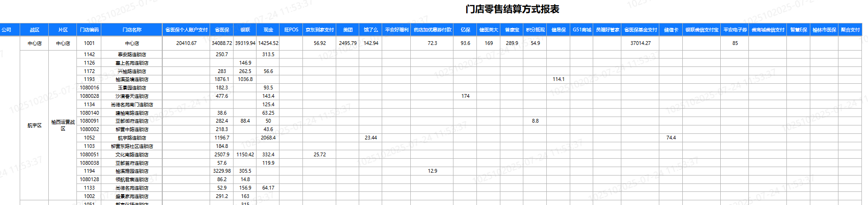Screen dimensions: 868x205
Task: Select store code 1126
Action: 89,63
